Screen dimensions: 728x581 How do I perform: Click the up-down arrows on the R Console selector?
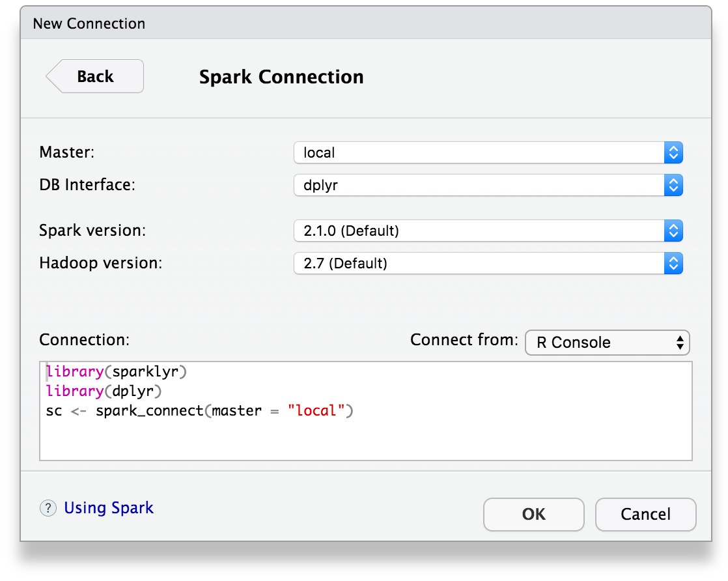tap(680, 343)
